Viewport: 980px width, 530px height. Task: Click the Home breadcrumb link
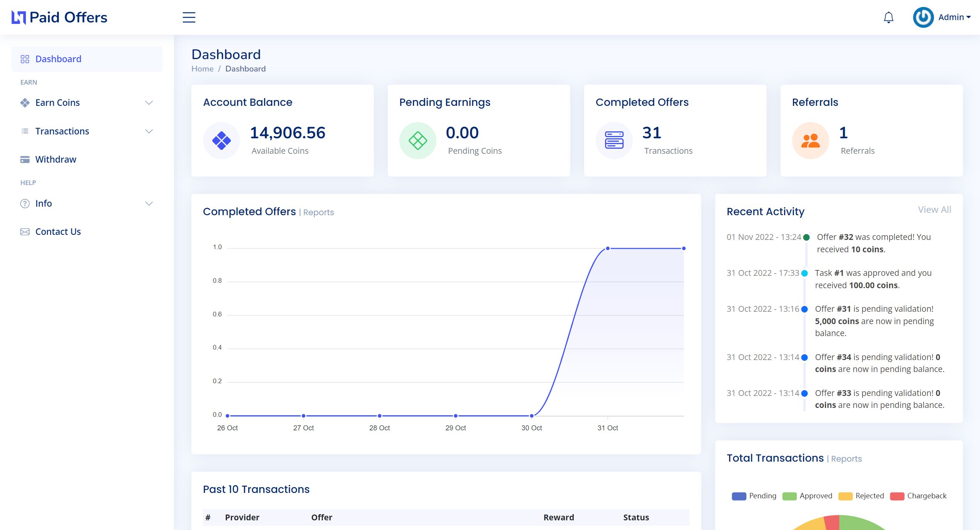coord(202,69)
